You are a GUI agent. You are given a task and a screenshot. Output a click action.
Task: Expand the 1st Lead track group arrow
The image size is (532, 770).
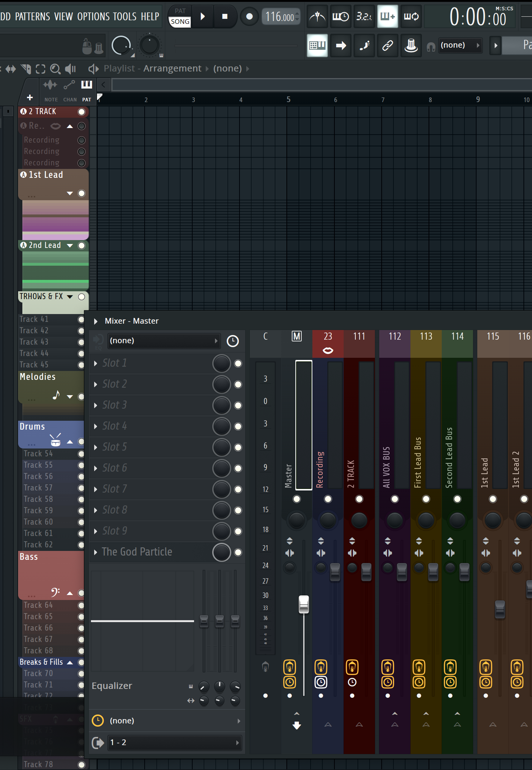(x=70, y=193)
